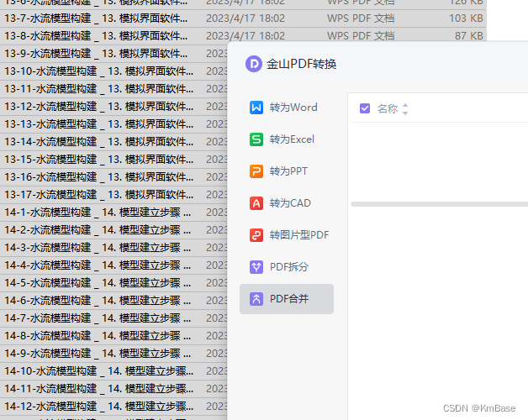Select file 14-7-水流模型构建 in Explorer
The height and width of the screenshot is (420, 528).
(98, 318)
